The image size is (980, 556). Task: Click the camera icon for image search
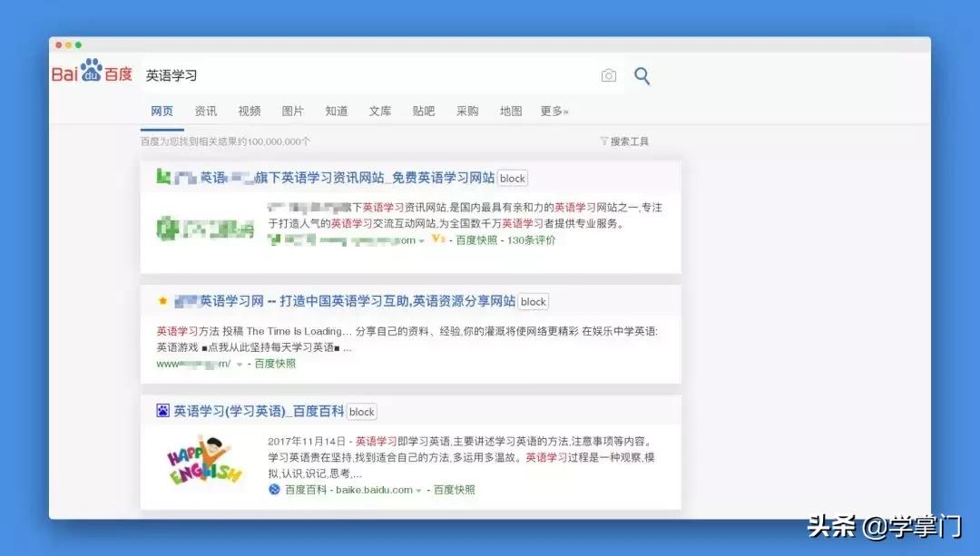(x=608, y=76)
